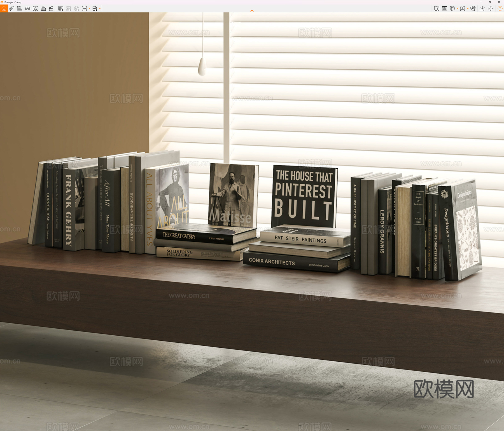Close the Enscape window
This screenshot has height=431, width=504.
pyautogui.click(x=499, y=2)
